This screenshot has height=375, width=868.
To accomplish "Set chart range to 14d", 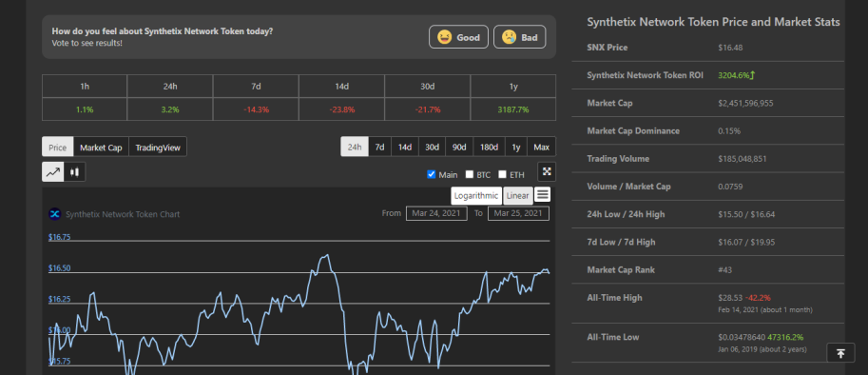I will pyautogui.click(x=405, y=148).
